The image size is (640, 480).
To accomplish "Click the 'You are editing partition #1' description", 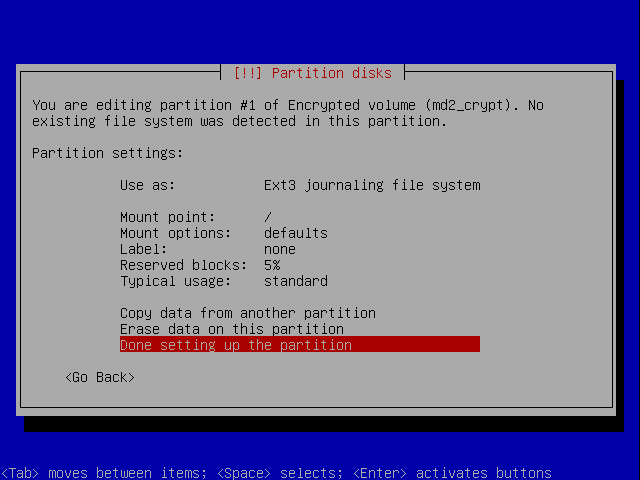I will click(x=288, y=113).
